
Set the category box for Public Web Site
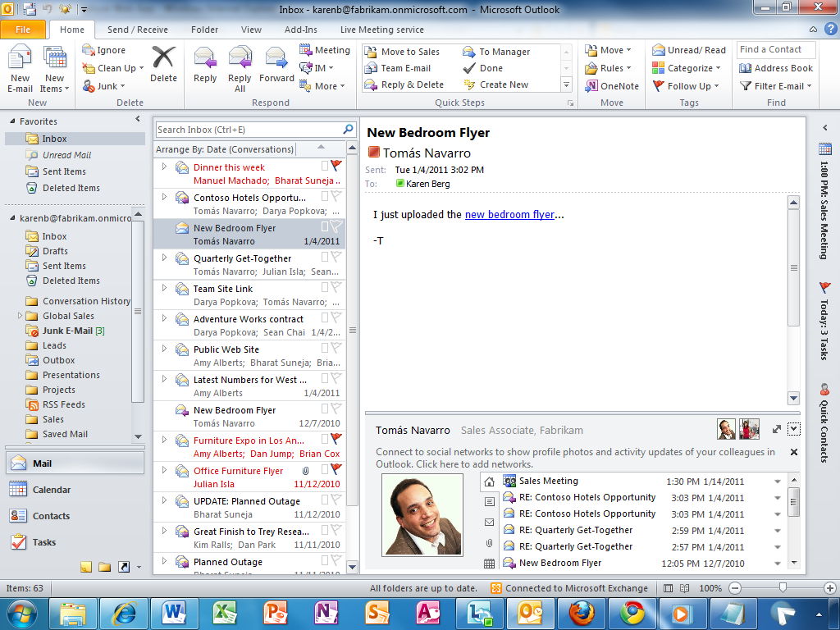pyautogui.click(x=325, y=348)
